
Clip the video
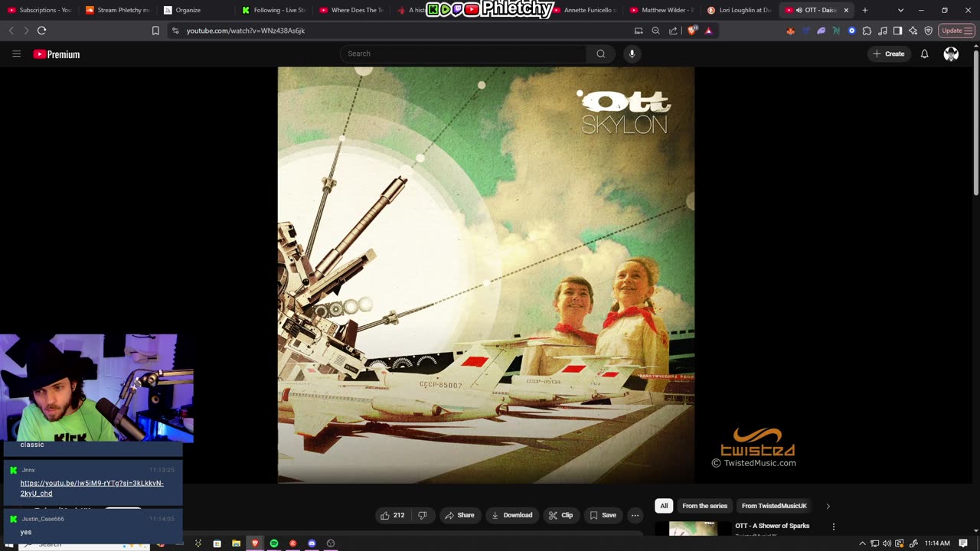560,515
